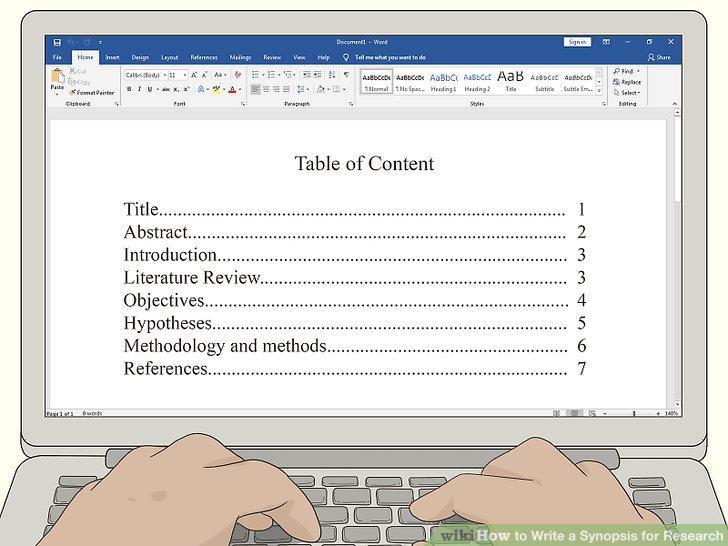The width and height of the screenshot is (728, 546).
Task: Toggle subscript formatting
Action: pyautogui.click(x=176, y=89)
